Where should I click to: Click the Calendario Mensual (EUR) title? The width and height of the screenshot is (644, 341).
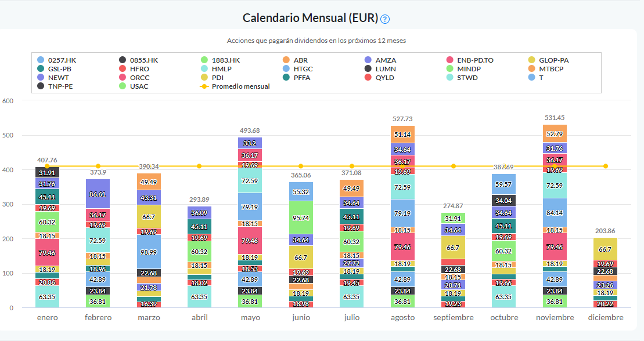click(x=310, y=18)
